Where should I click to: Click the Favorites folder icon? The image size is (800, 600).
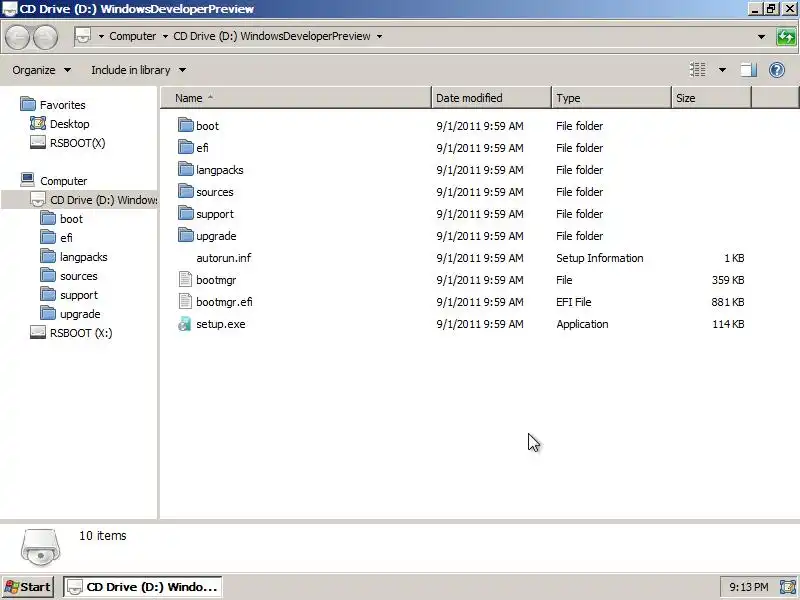coord(28,104)
